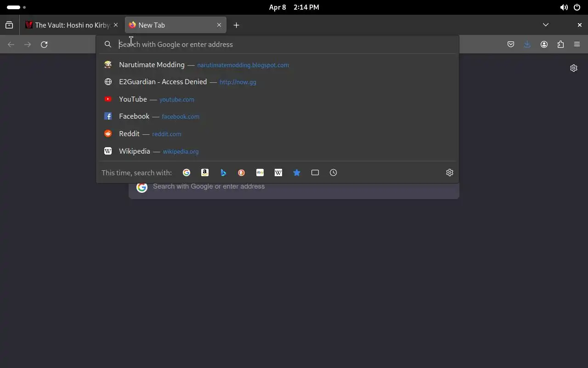This screenshot has height=368, width=588.
Task: Click the magnifier icon in URL bar
Action: coord(108,45)
